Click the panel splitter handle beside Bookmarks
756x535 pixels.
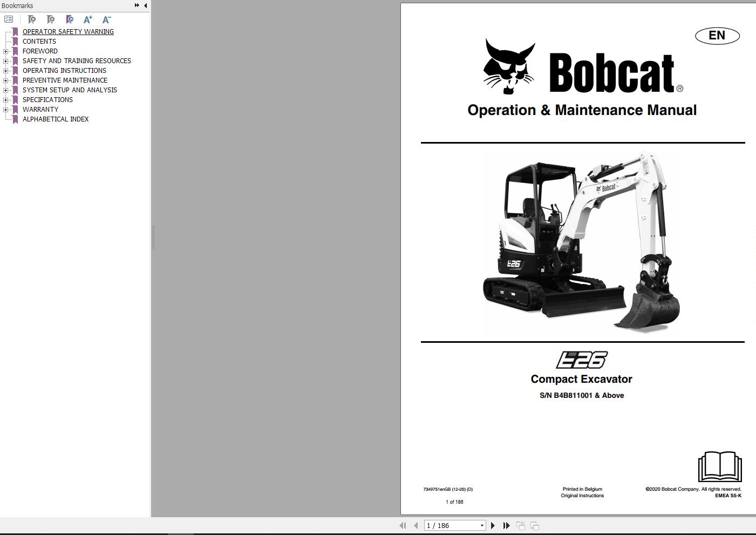coord(153,238)
